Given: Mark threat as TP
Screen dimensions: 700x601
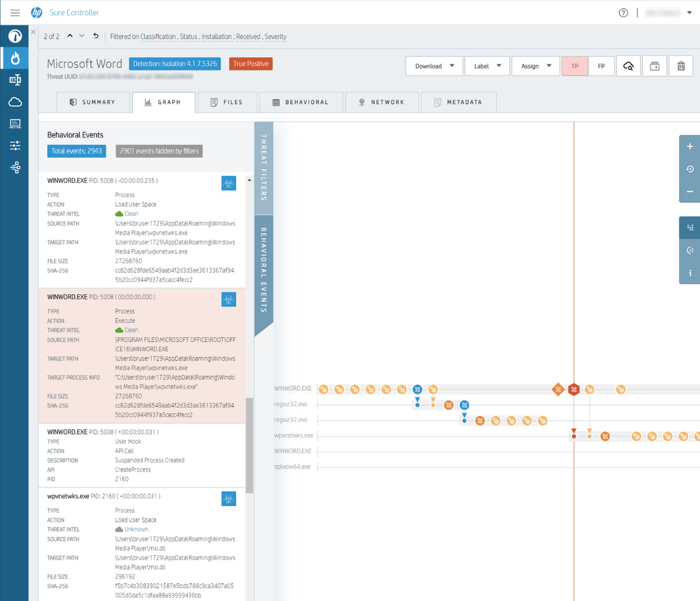Looking at the screenshot, I should (575, 66).
